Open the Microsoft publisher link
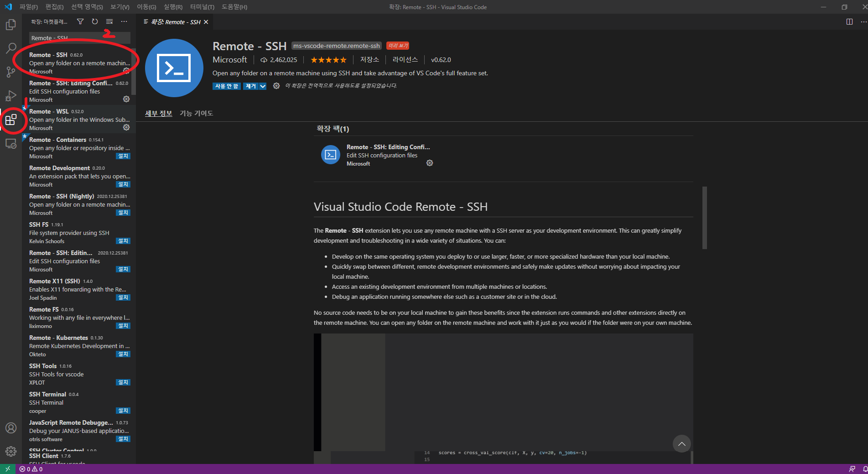This screenshot has height=474, width=868. (230, 60)
